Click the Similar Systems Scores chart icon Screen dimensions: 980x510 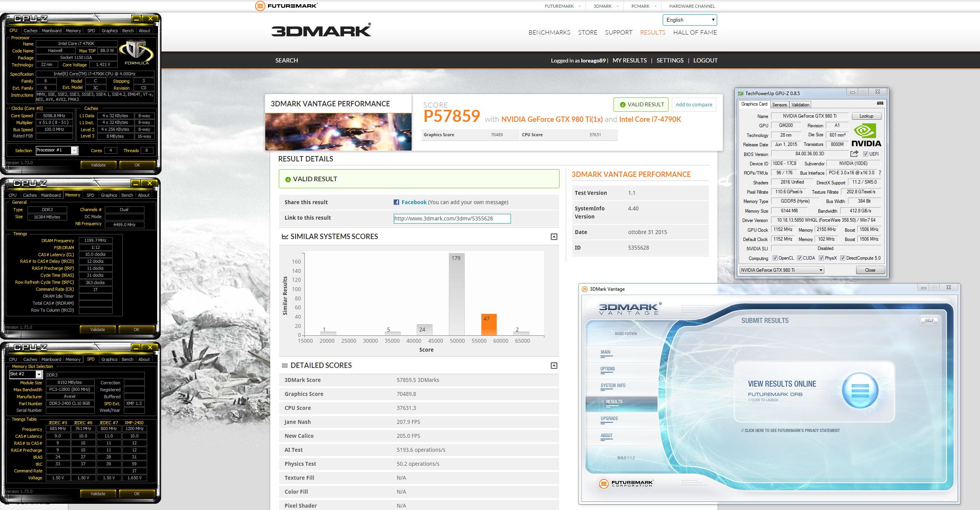click(x=285, y=237)
